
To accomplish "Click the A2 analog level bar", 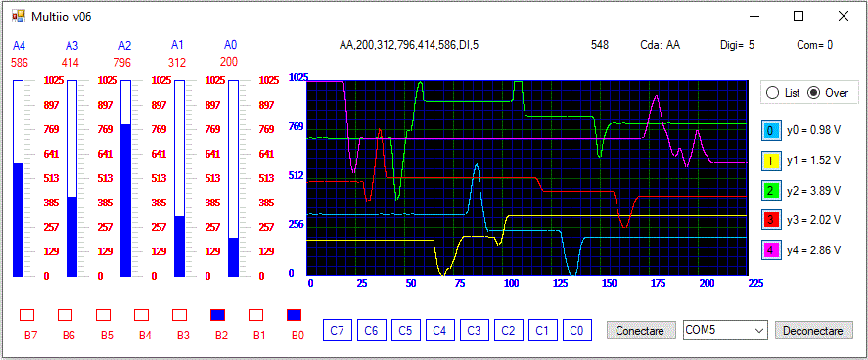I will click(x=125, y=178).
